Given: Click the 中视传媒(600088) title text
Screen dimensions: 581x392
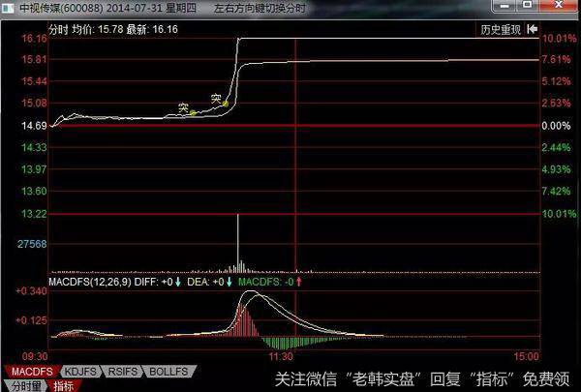Looking at the screenshot, I should click(61, 8).
